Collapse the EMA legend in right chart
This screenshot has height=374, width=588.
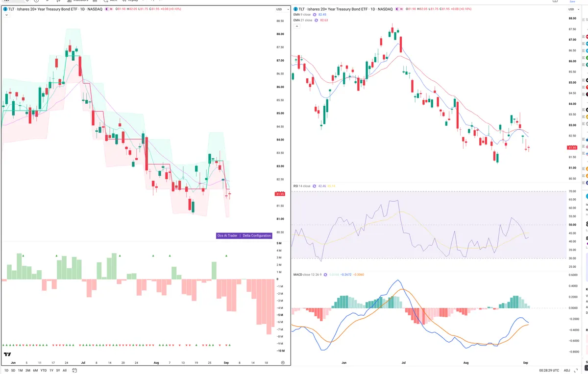click(x=296, y=26)
